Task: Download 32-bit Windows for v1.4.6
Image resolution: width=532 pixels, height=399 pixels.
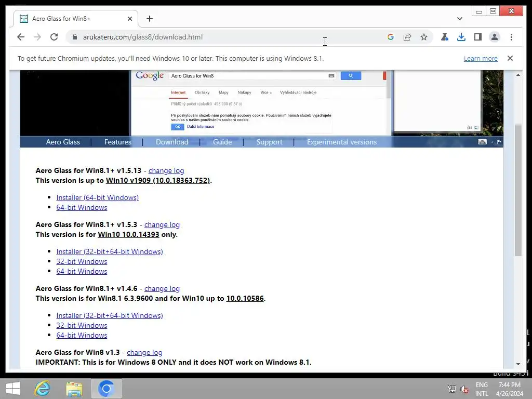Action: tap(82, 325)
